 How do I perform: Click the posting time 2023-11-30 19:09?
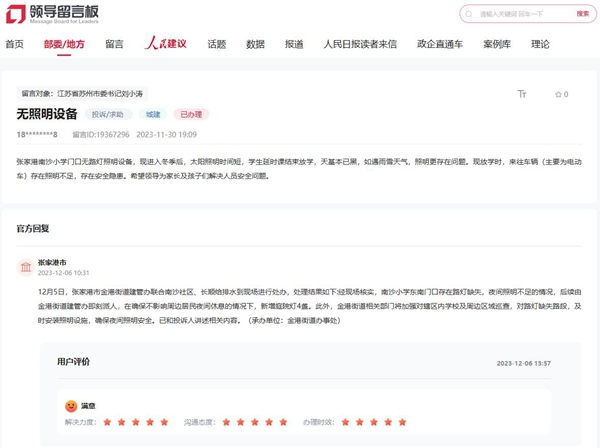[x=166, y=134]
